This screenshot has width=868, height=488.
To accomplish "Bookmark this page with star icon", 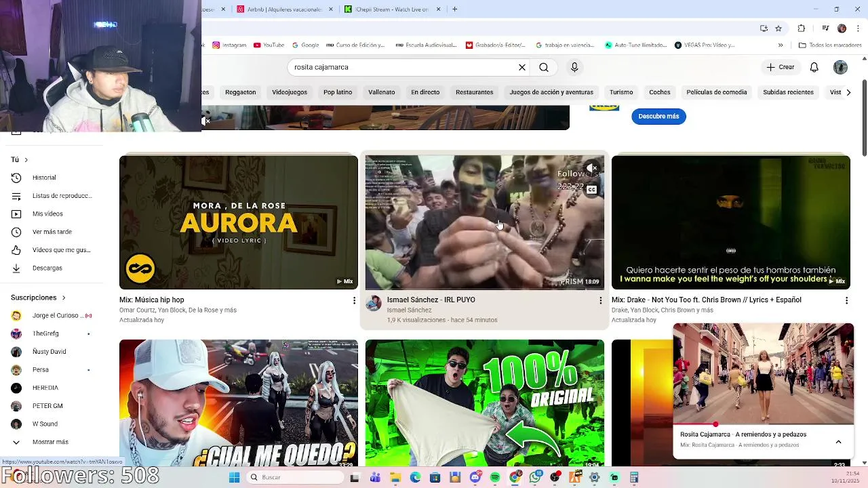I will [x=778, y=28].
